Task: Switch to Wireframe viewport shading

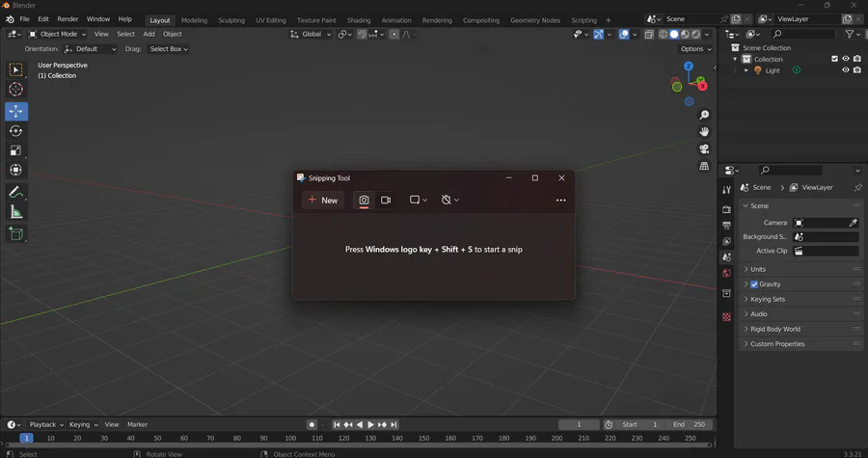Action: (x=663, y=35)
